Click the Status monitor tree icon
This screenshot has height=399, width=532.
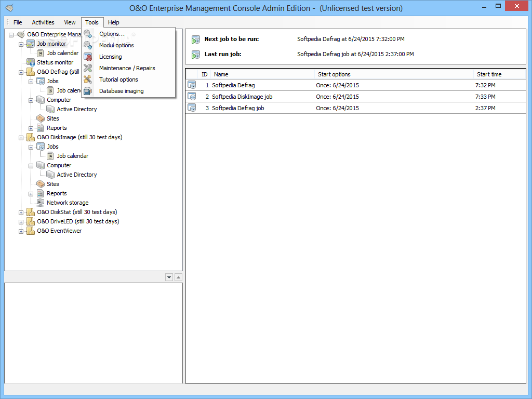31,62
